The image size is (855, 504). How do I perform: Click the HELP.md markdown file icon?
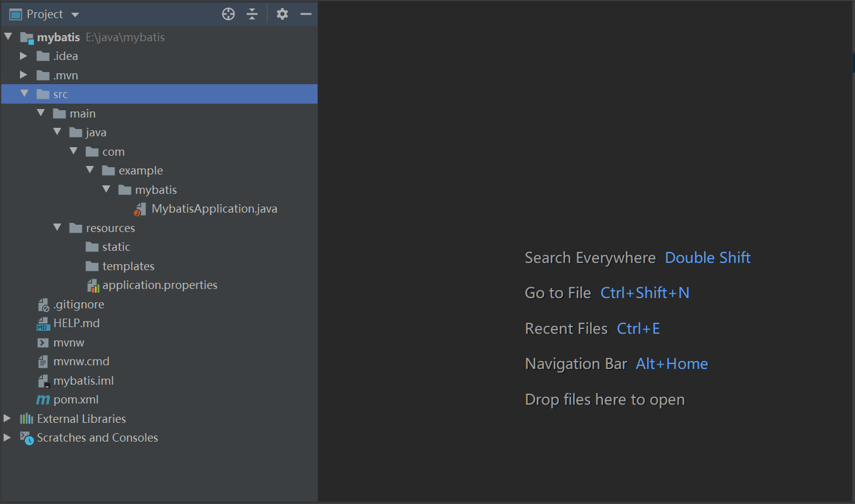(43, 323)
